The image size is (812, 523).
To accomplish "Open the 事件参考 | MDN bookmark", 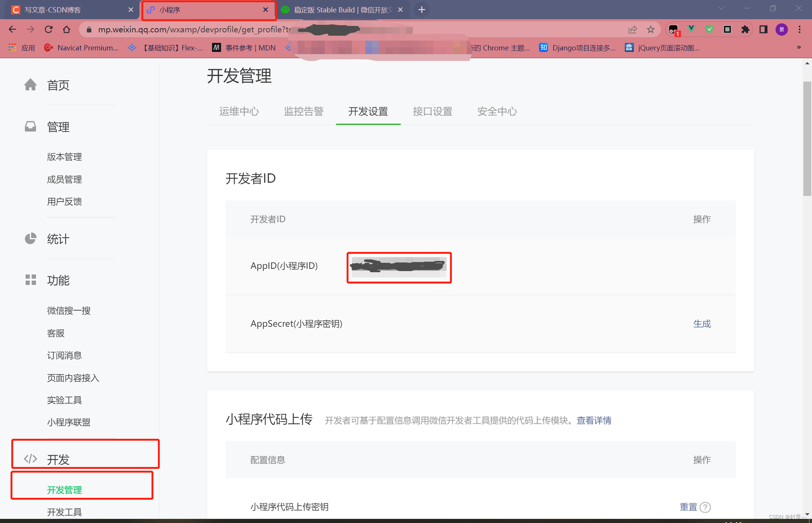I will pos(244,48).
